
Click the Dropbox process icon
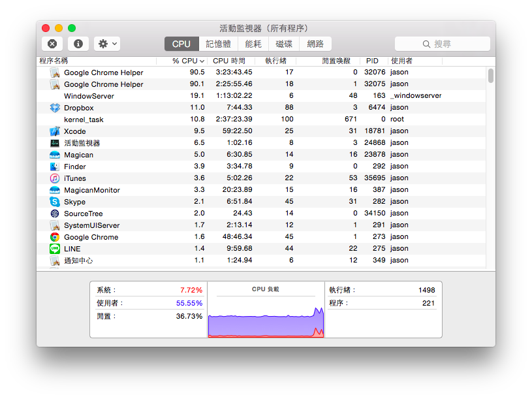coord(55,108)
